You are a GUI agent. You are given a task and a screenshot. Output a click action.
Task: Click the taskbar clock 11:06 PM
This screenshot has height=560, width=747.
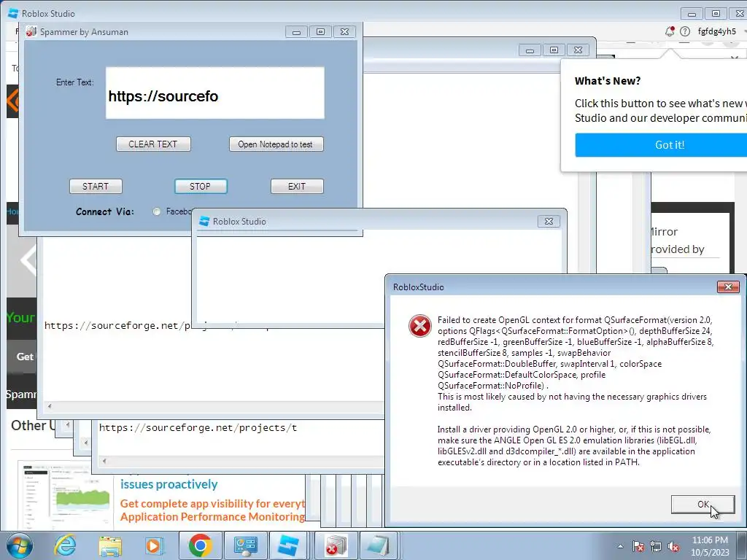tap(710, 540)
